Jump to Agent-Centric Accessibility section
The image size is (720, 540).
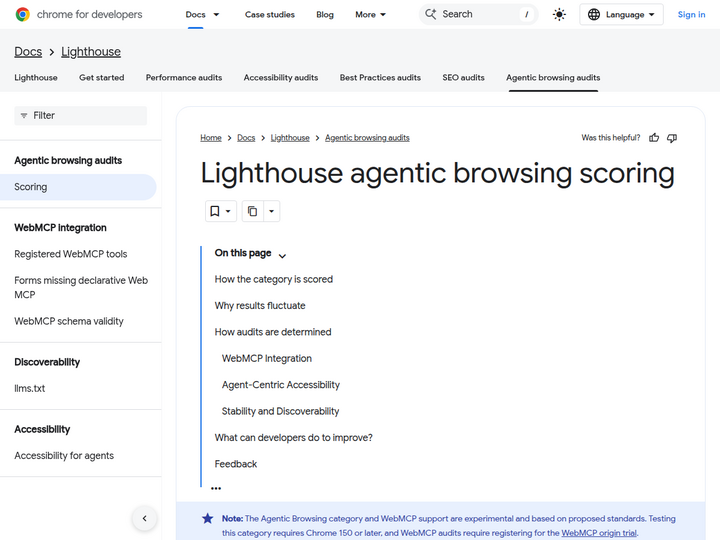[281, 385]
